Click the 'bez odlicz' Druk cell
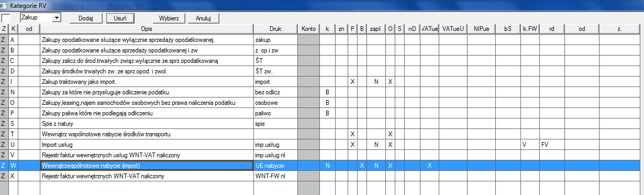This screenshot has width=644, height=195. (x=275, y=92)
